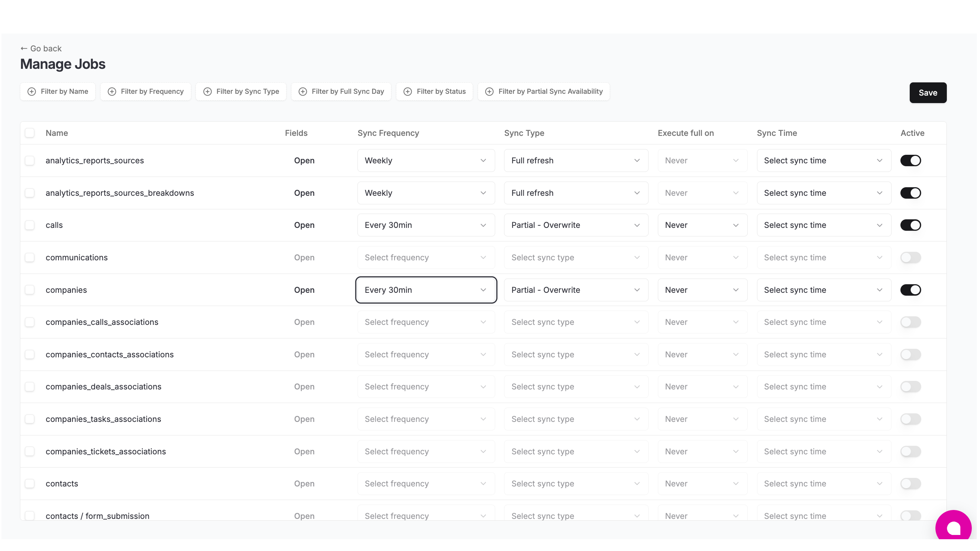Open Fields for the companies job
Screen dimensions: 980x551
pos(304,290)
